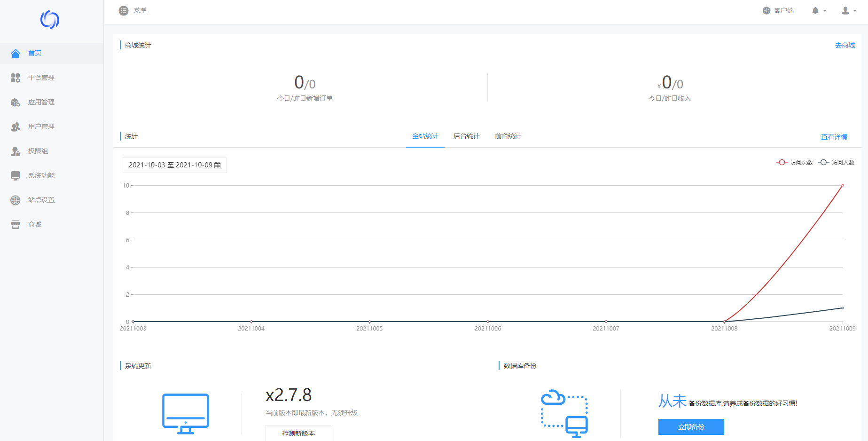Toggle 访问人数 series in chart legend

point(836,163)
